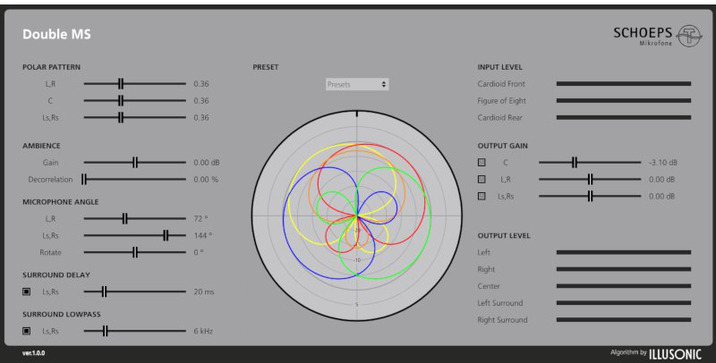Enable the Output Gain C checkbox
This screenshot has width=716, height=363.
(x=481, y=162)
